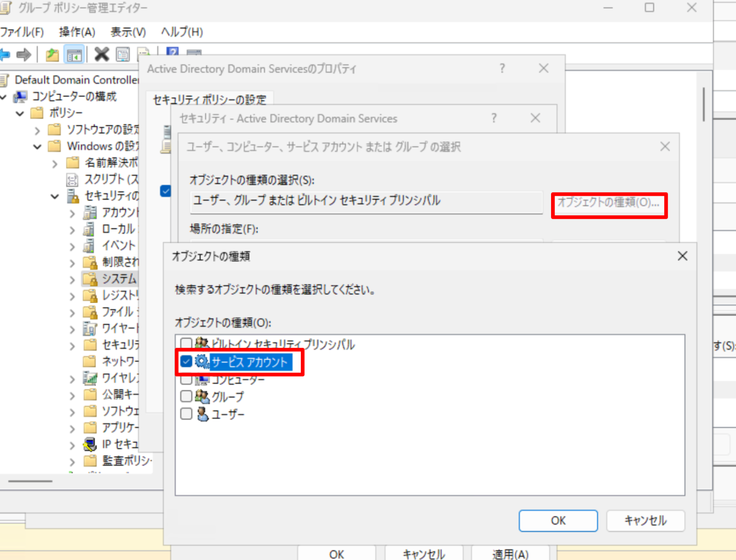This screenshot has width=736, height=560.
Task: Click the Up one level folder icon
Action: click(52, 54)
